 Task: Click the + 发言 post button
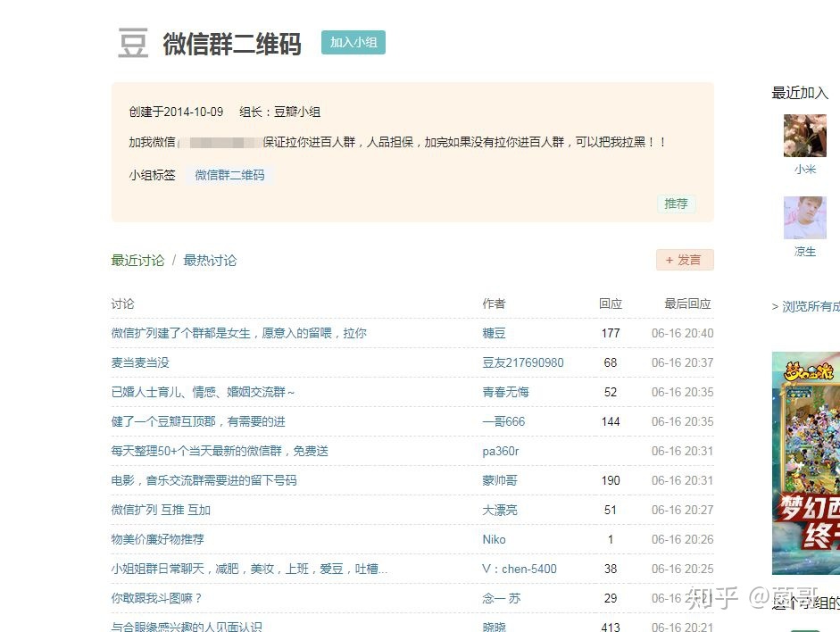coord(685,260)
